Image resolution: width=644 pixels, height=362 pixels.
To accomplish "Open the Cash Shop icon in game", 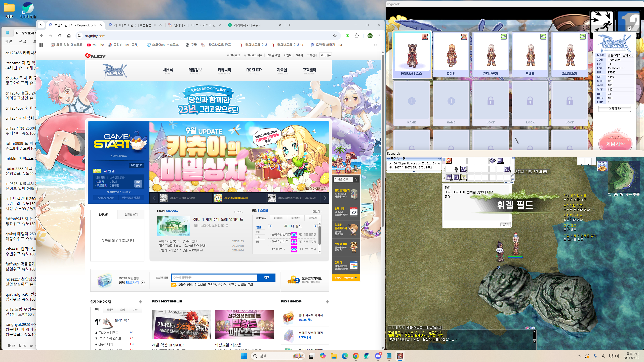I will 602,166.
